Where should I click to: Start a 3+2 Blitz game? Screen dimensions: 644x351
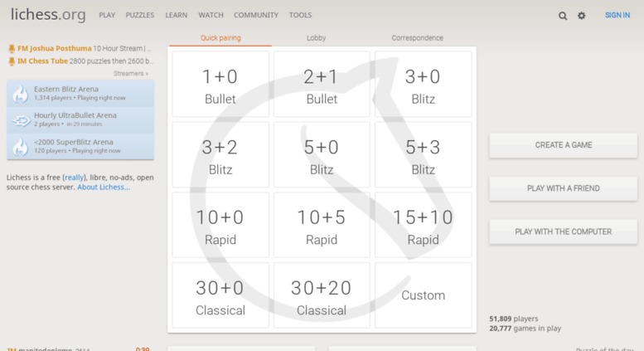point(220,154)
